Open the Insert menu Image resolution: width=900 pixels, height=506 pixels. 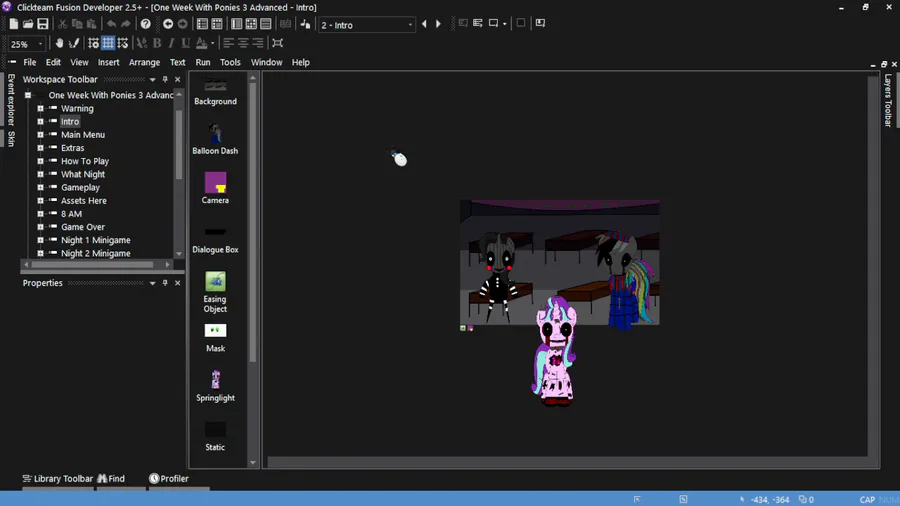(x=108, y=62)
